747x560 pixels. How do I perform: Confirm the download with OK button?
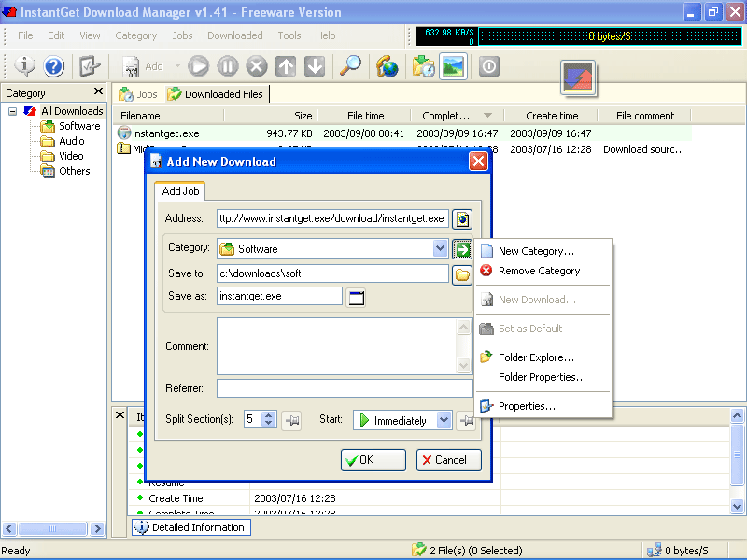point(373,460)
